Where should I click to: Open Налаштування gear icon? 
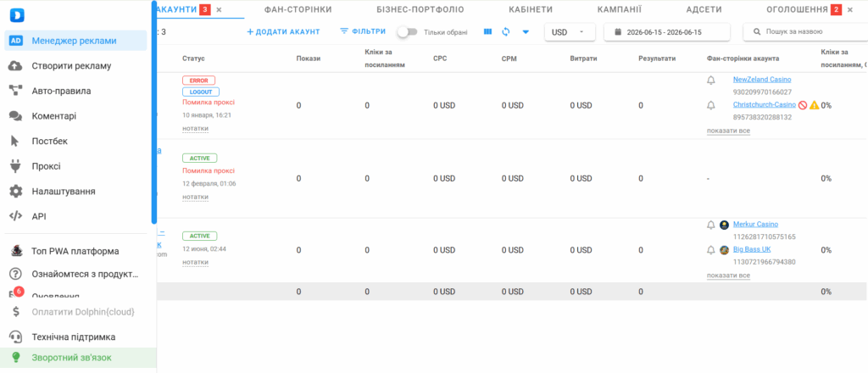tap(16, 192)
